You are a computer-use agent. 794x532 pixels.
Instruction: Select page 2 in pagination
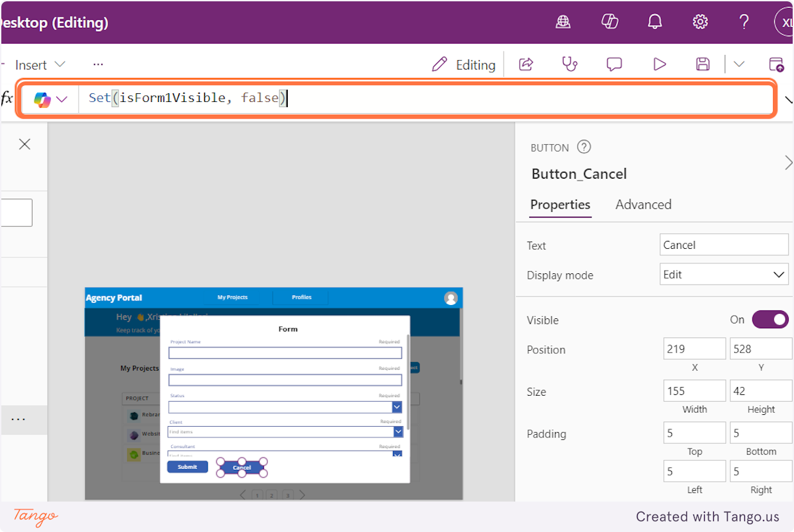click(272, 495)
